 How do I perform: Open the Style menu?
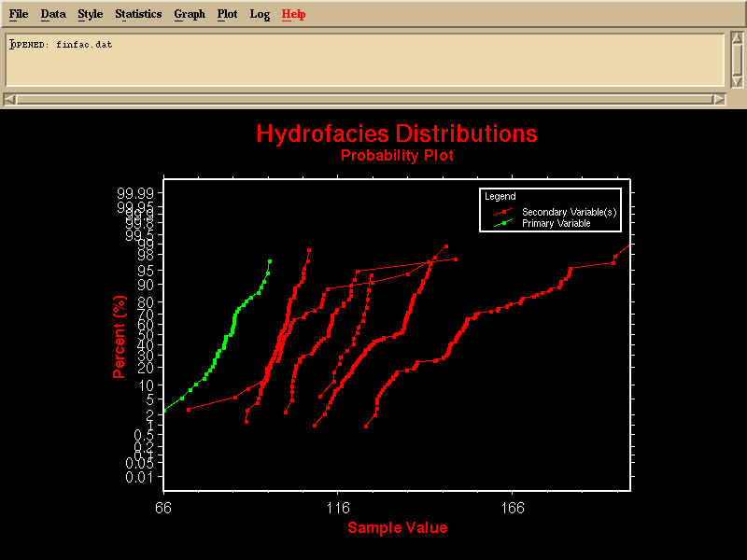[90, 14]
